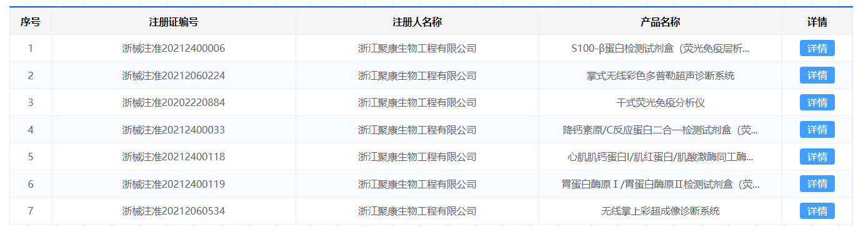This screenshot has height=227, width=868.
Task: Select registration number 浙械注准20212060534
Action: click(x=174, y=211)
